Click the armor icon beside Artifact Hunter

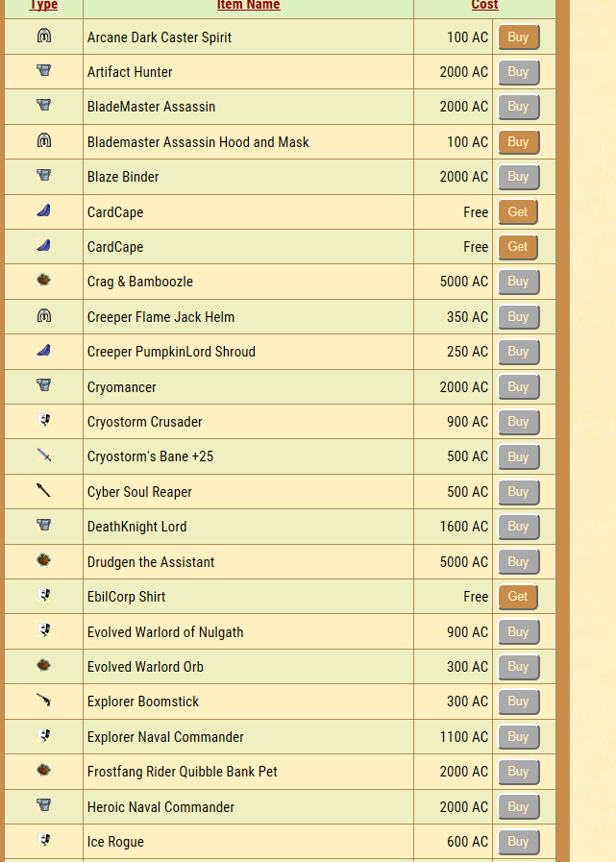(44, 70)
